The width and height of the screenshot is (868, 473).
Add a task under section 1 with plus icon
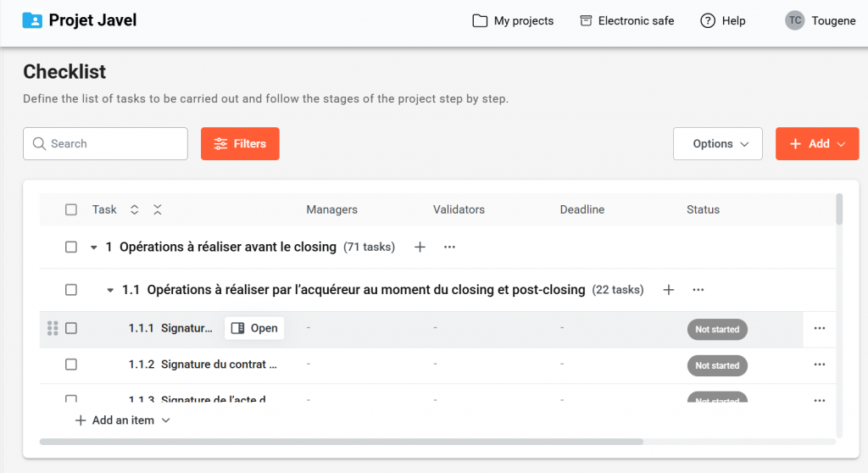tap(420, 247)
